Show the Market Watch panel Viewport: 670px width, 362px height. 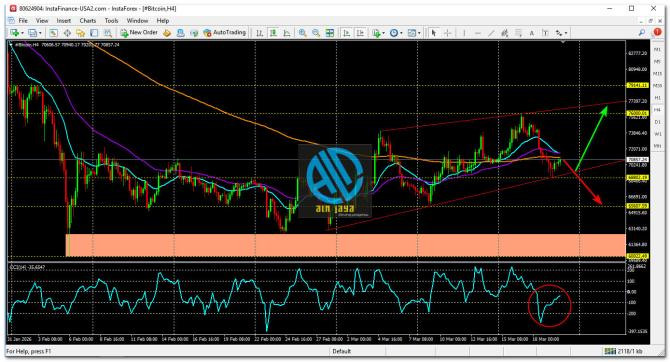(x=53, y=33)
